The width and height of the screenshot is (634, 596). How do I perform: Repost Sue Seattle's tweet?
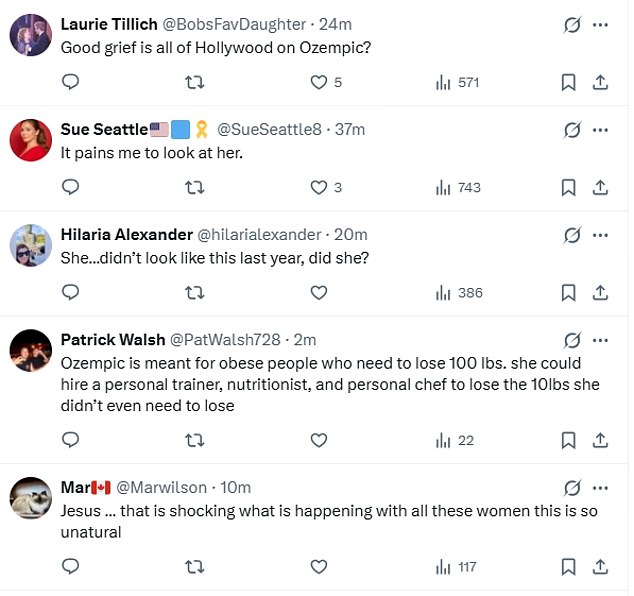point(196,187)
